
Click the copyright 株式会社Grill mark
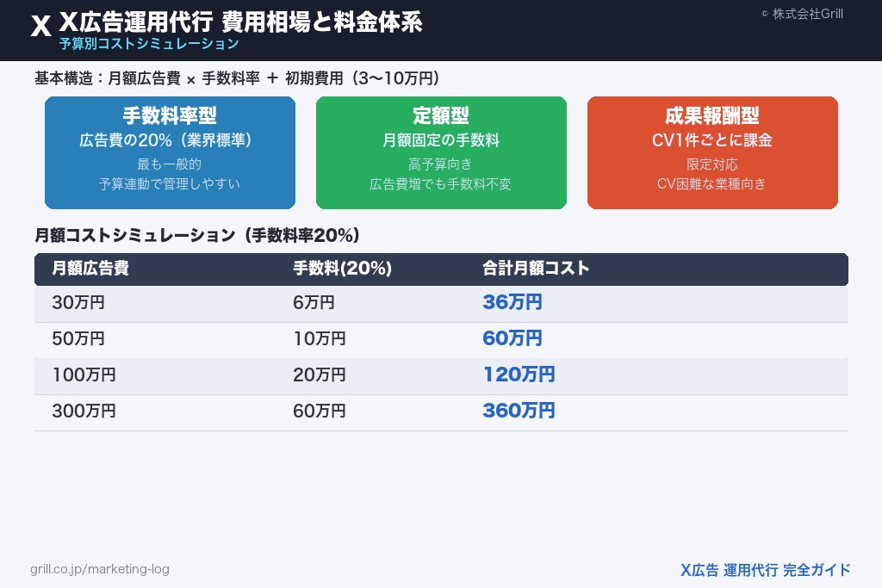802,14
